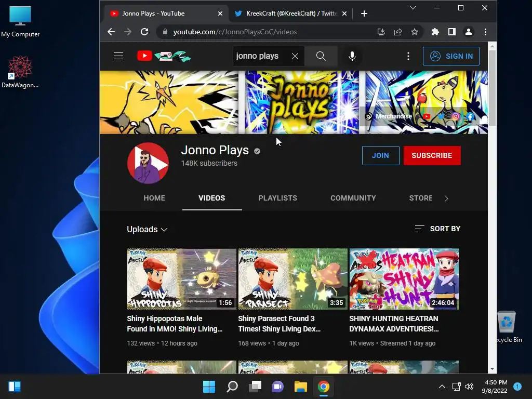Open Task View on taskbar
The height and width of the screenshot is (399, 532).
[255, 387]
